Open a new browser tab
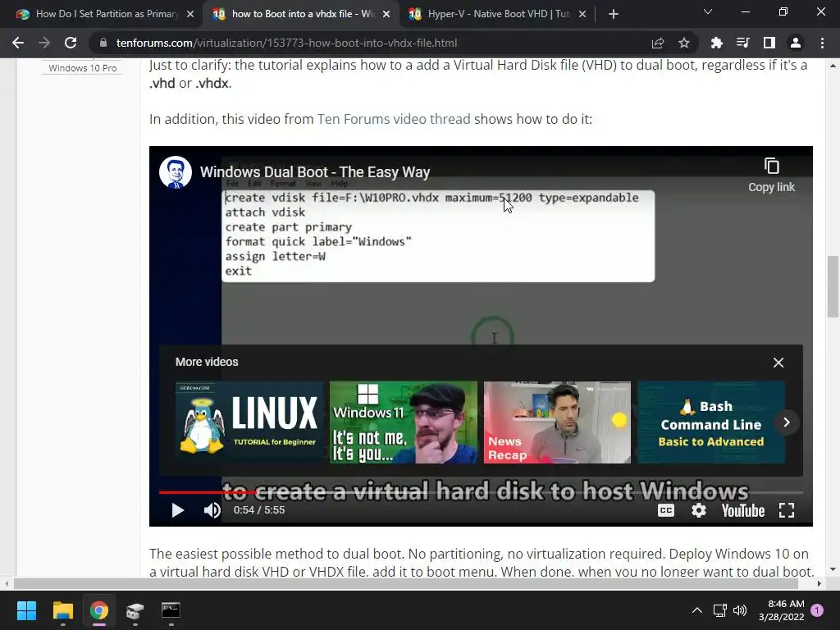The height and width of the screenshot is (630, 840). [614, 14]
